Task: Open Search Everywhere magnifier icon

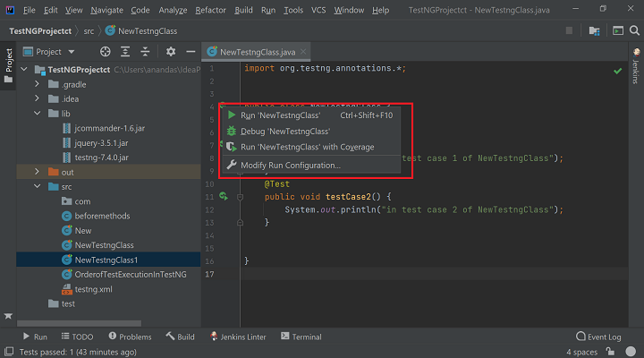Action: pos(634,30)
